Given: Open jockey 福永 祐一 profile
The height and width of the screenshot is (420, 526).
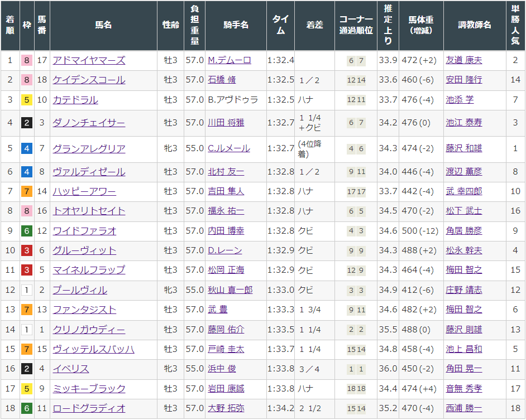Looking at the screenshot, I should (x=226, y=211).
